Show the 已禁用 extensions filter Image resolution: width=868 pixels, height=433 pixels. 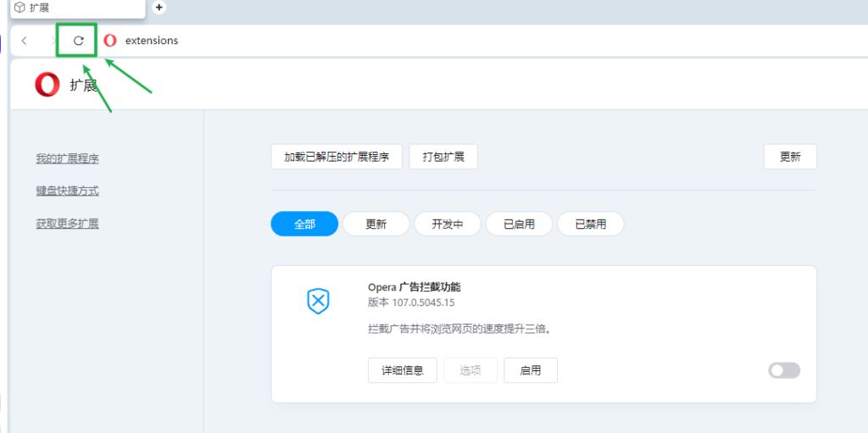pyautogui.click(x=590, y=225)
